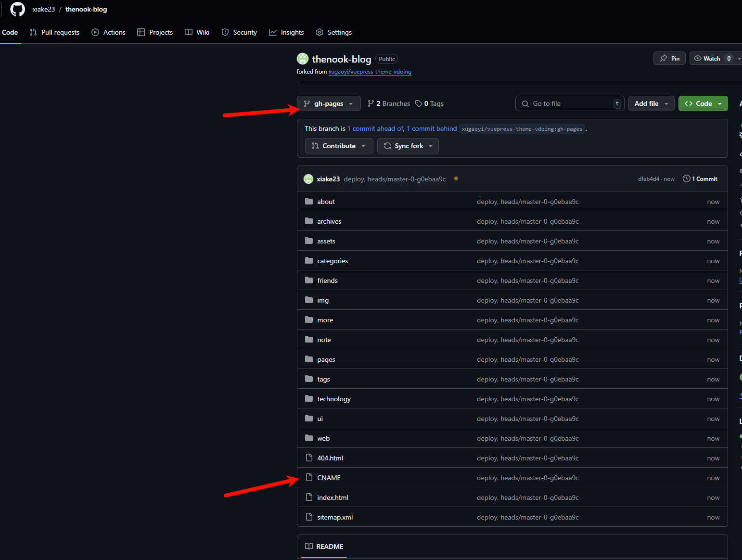Open the green Code dropdown button
Screen dimensions: 742x560
pyautogui.click(x=703, y=103)
